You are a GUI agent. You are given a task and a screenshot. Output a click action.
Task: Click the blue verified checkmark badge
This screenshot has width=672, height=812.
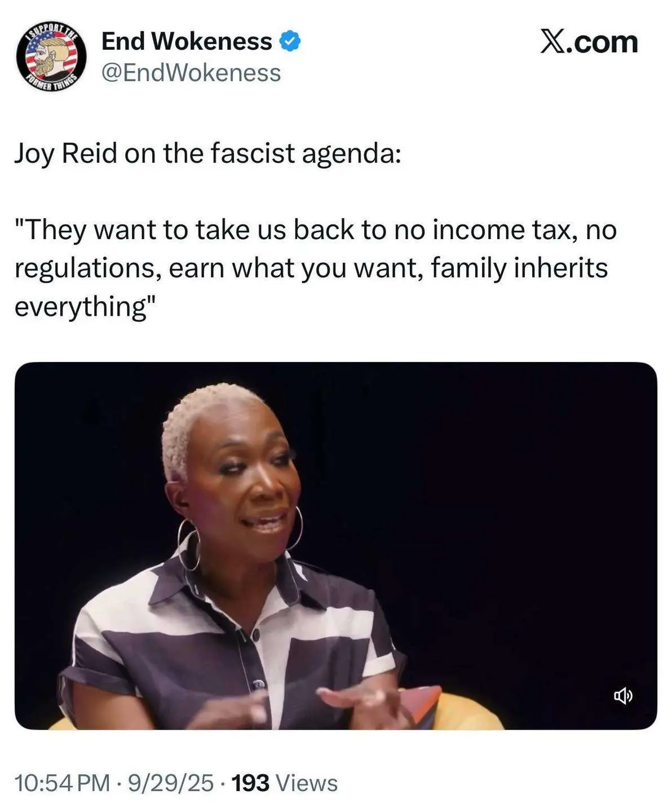pyautogui.click(x=290, y=42)
